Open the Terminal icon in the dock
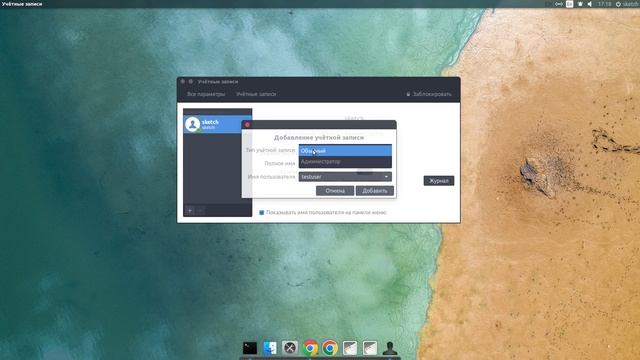 (250, 348)
